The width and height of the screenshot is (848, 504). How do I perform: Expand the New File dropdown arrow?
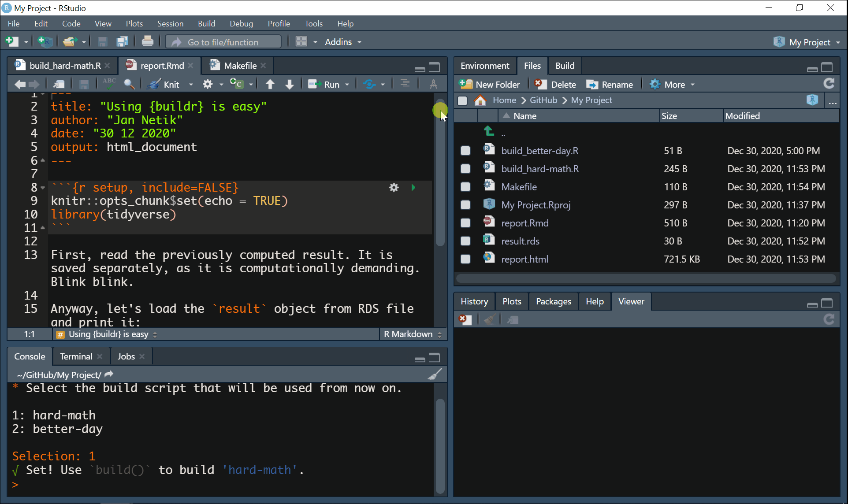coord(26,42)
